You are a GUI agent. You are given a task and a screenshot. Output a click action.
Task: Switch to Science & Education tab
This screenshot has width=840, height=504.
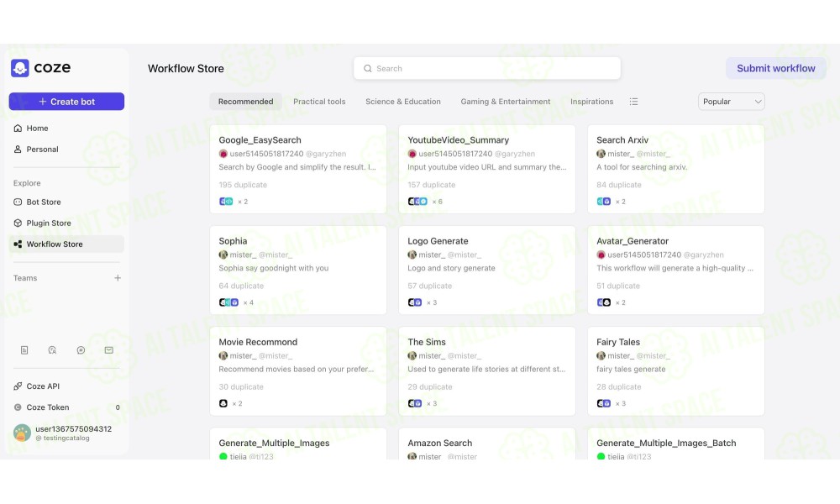coord(403,102)
